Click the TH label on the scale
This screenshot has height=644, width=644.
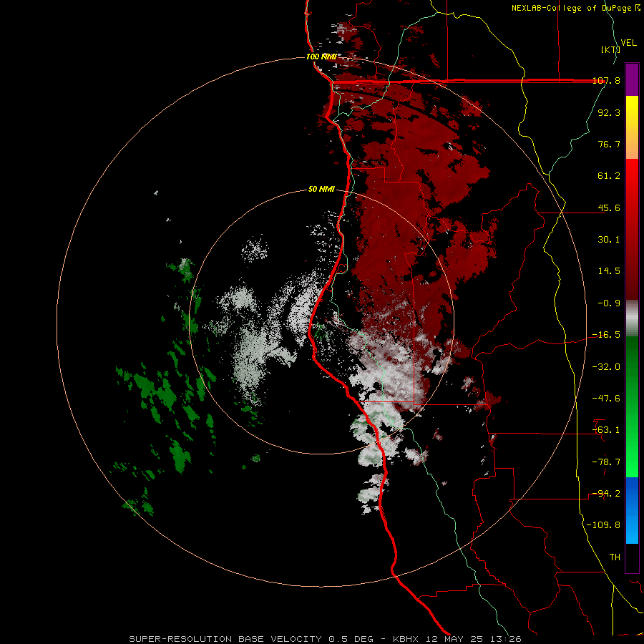pos(615,557)
